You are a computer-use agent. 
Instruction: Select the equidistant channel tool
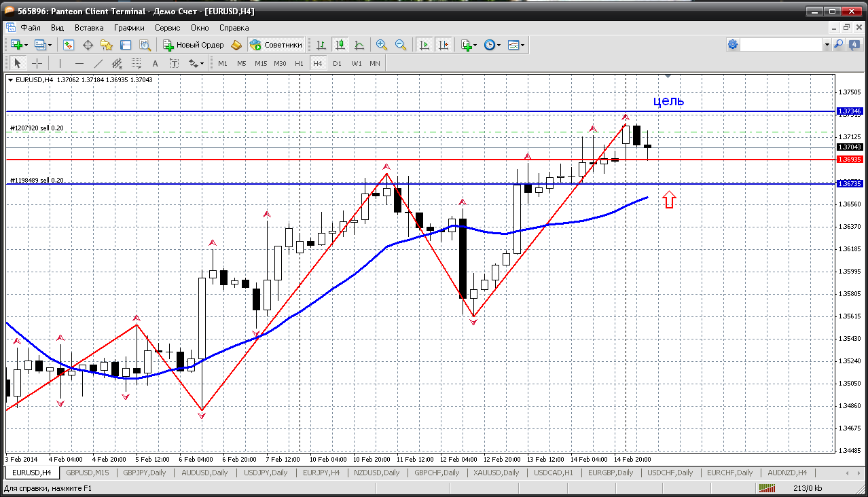117,63
